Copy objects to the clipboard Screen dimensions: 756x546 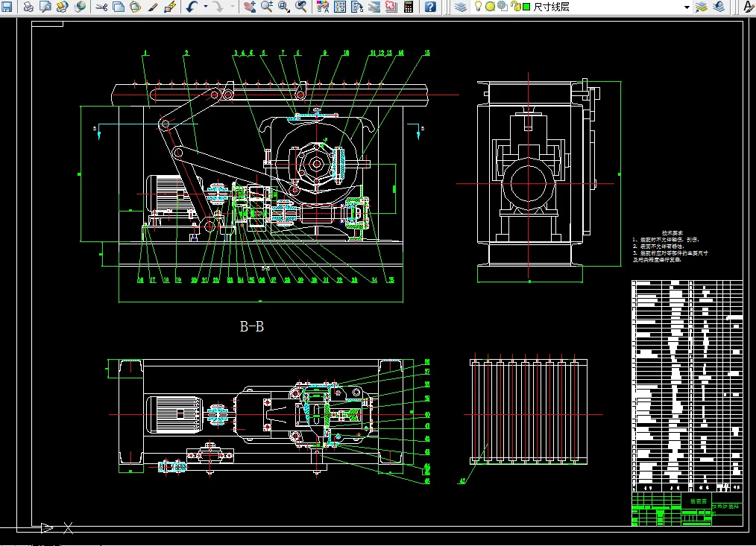click(119, 6)
